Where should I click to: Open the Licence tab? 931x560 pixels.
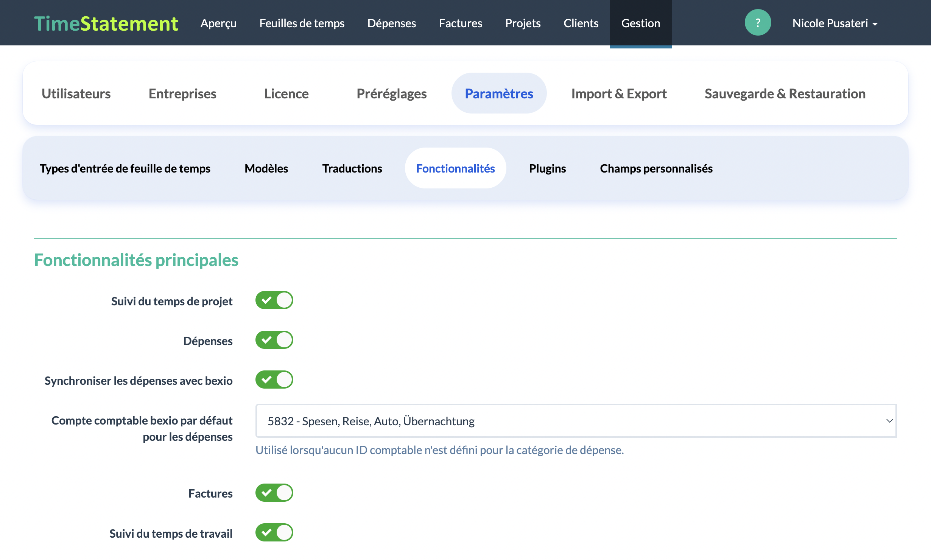click(286, 93)
